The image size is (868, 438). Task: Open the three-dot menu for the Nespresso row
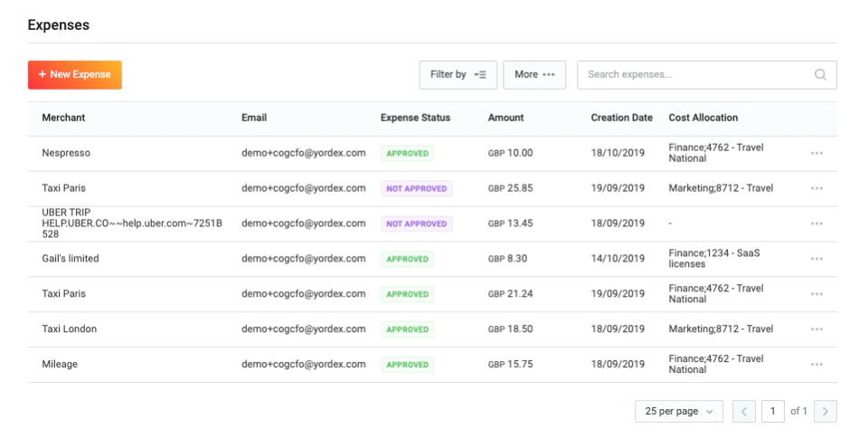click(816, 153)
